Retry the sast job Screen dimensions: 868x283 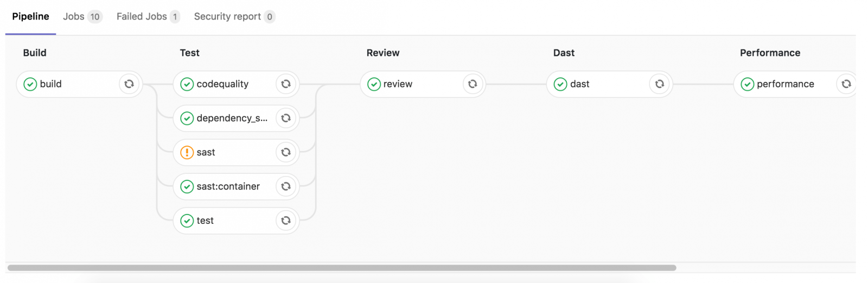point(286,153)
